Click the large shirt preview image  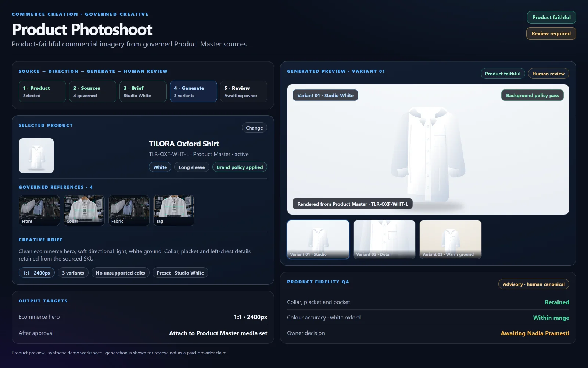428,149
